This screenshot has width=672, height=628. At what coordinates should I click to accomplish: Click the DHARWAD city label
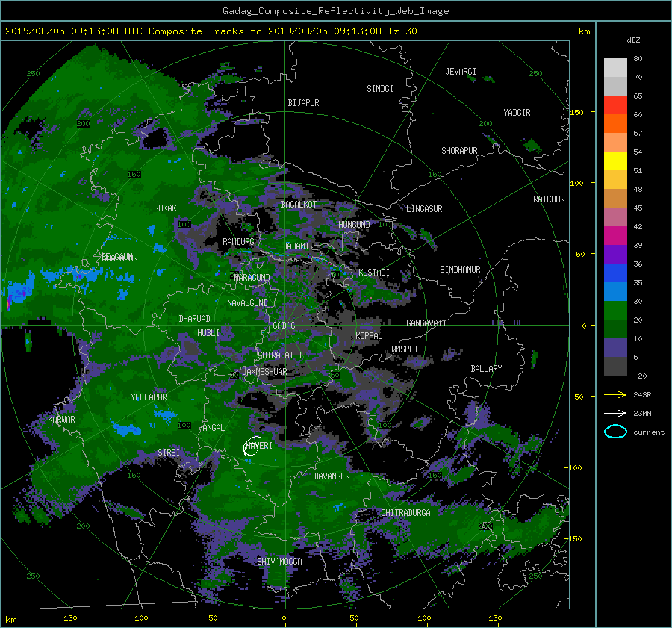tap(195, 319)
